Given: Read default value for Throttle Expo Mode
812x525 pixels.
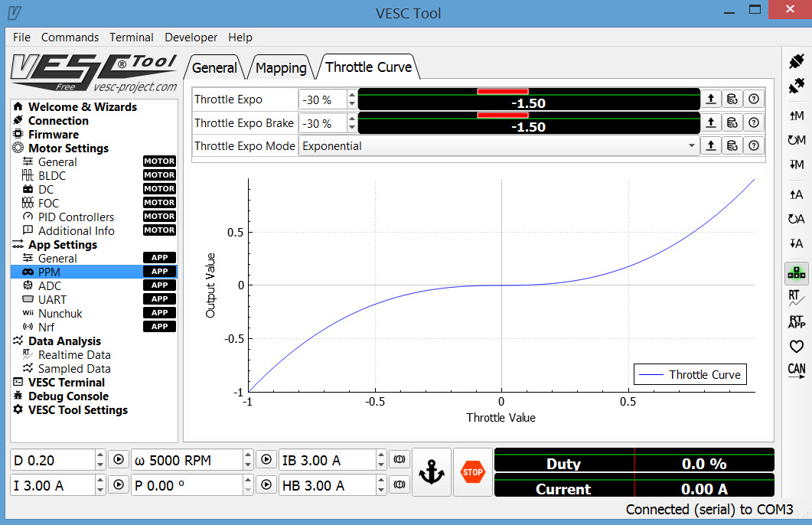Looking at the screenshot, I should [732, 146].
